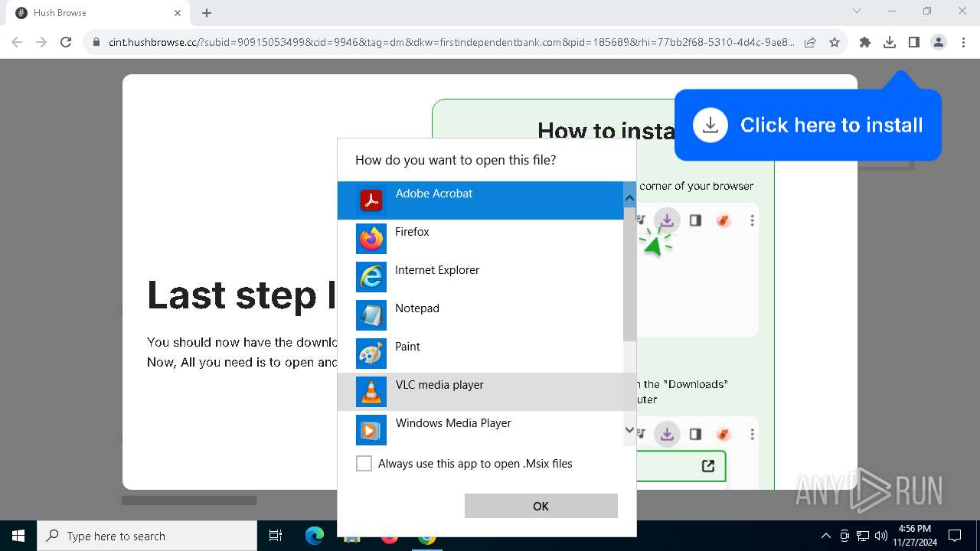Viewport: 980px width, 551px height.
Task: Share this page icon in address bar
Action: click(x=810, y=42)
